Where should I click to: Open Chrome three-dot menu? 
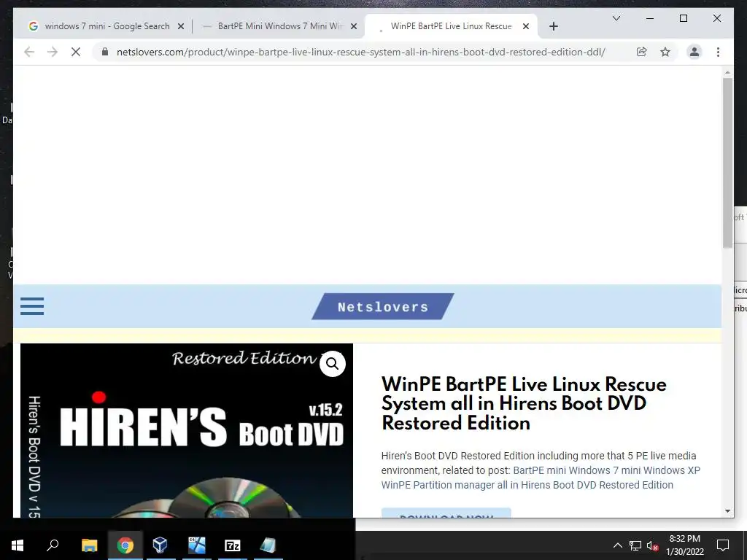[x=718, y=52]
